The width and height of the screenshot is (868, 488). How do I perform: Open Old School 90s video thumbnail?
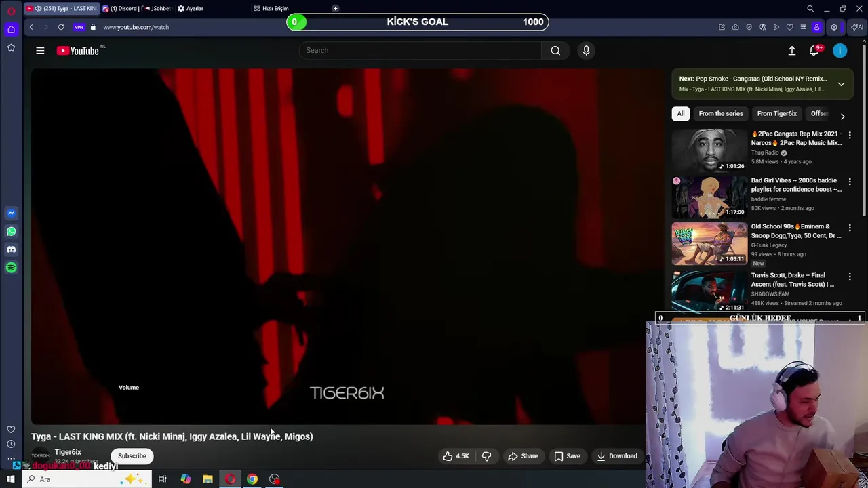pyautogui.click(x=709, y=243)
